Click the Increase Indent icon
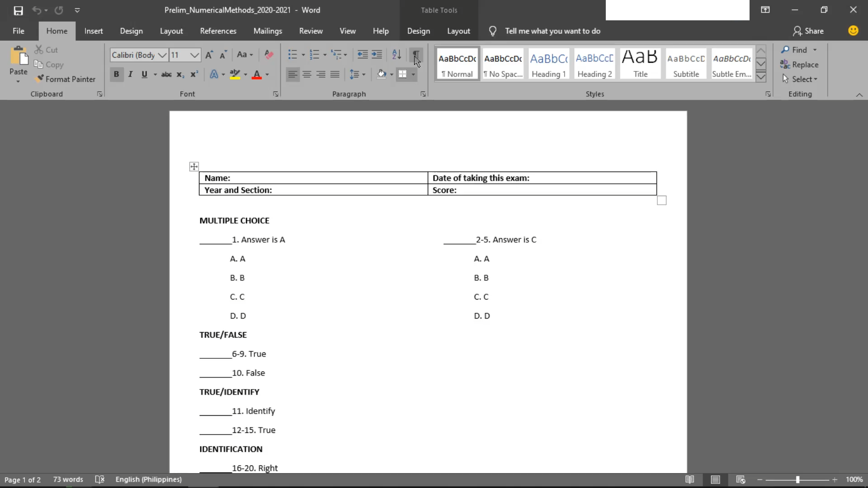Image resolution: width=868 pixels, height=488 pixels. point(377,55)
